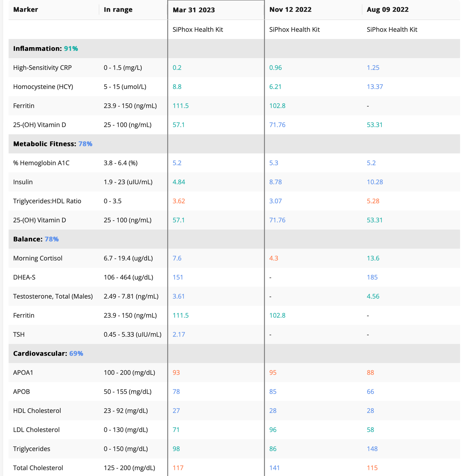This screenshot has height=476, width=465.
Task: Select the APOA1 value 93
Action: (176, 373)
